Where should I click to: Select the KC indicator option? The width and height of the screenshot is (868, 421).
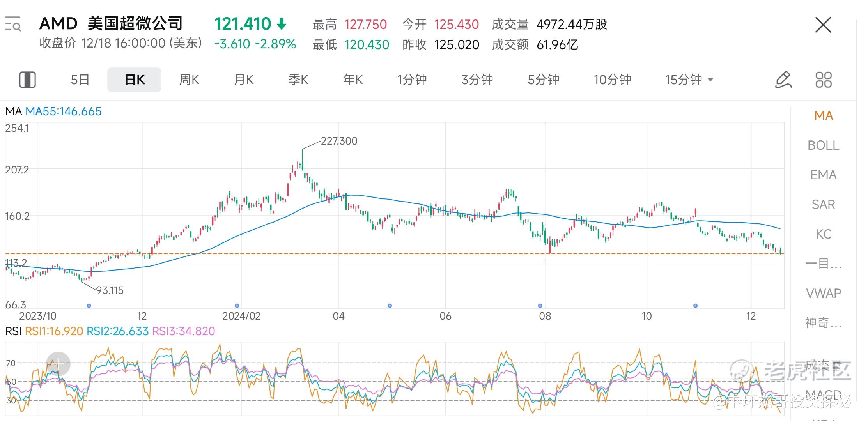tap(823, 234)
